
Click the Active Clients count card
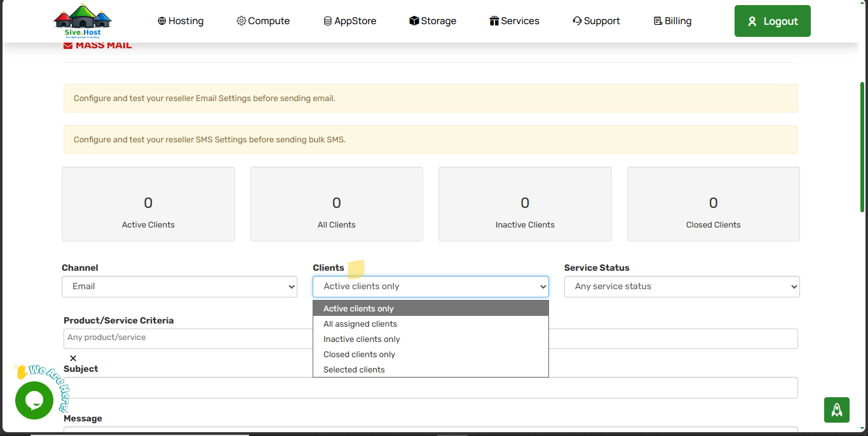click(148, 204)
